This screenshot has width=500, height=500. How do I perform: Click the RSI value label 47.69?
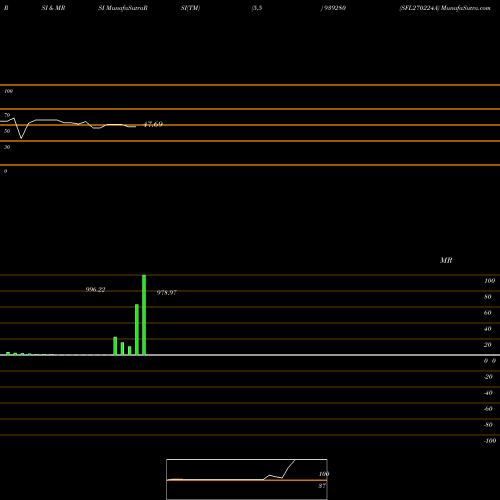point(153,124)
